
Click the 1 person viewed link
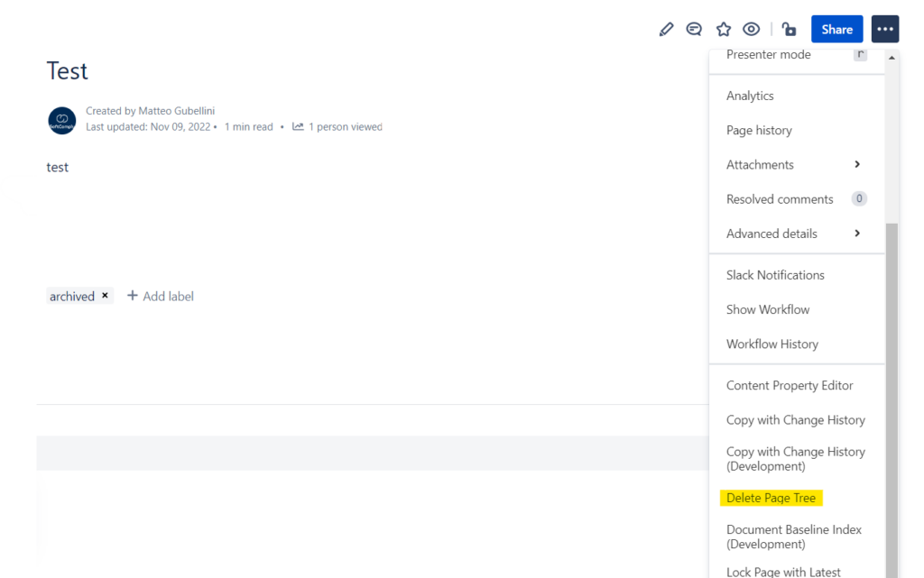(x=346, y=126)
